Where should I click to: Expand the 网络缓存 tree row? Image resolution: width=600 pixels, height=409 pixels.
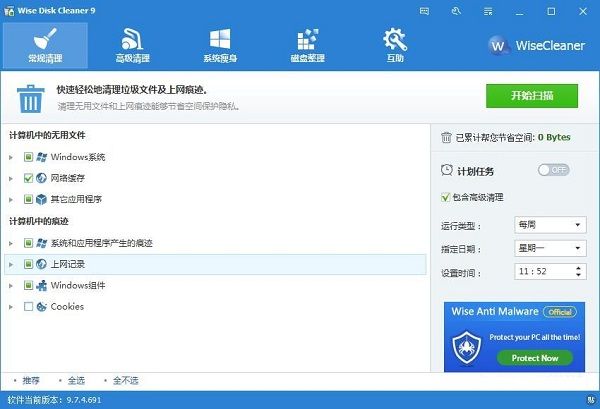(x=11, y=178)
